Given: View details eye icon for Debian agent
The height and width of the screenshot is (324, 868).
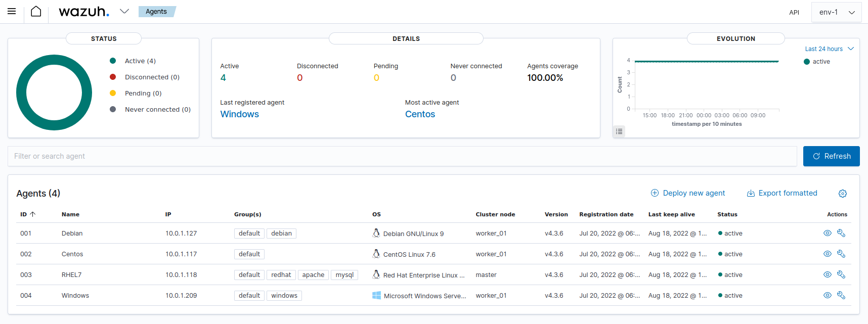Looking at the screenshot, I should click(x=828, y=233).
